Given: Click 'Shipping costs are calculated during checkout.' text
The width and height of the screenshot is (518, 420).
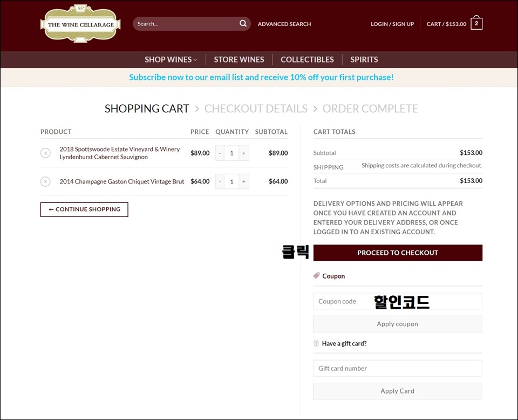Looking at the screenshot, I should [x=422, y=165].
